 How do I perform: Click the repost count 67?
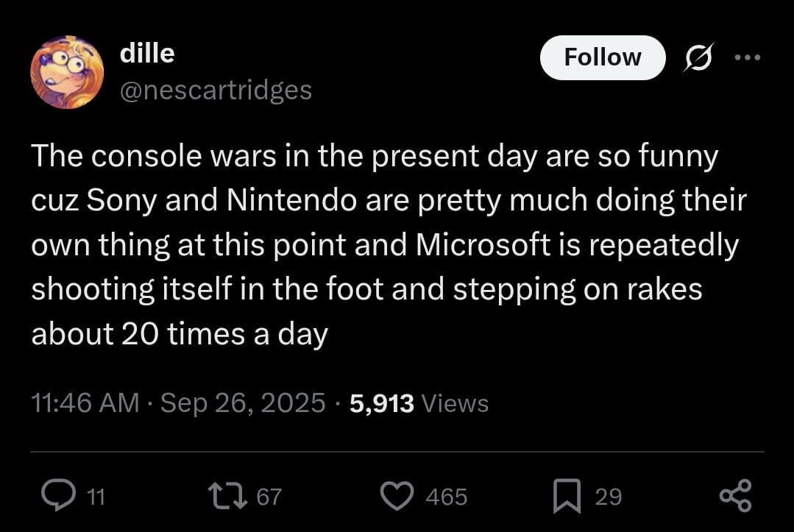(269, 497)
